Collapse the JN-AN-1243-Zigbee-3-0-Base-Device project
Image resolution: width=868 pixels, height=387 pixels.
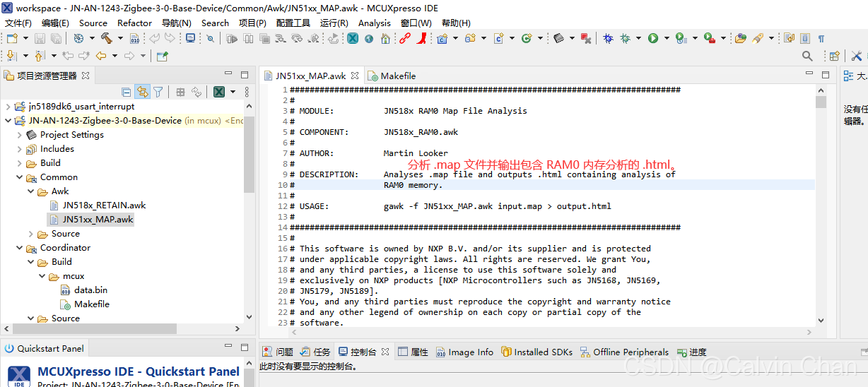pyautogui.click(x=8, y=121)
